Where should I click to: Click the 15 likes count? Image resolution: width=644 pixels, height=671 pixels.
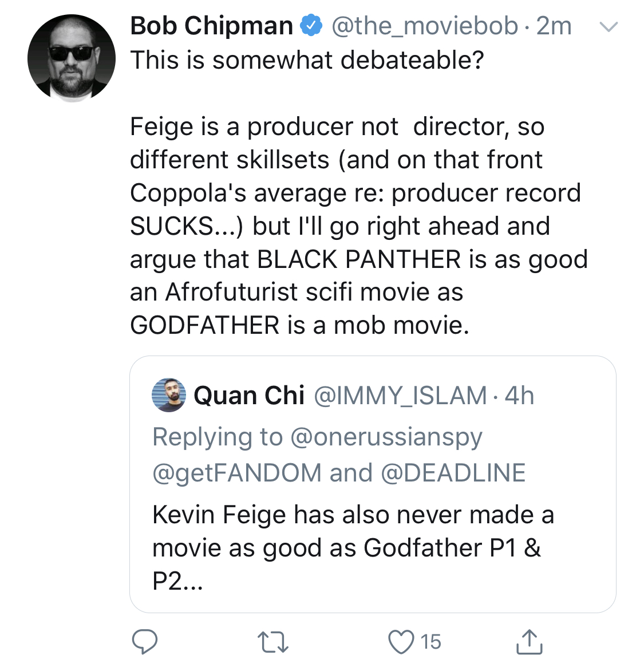[x=430, y=642]
